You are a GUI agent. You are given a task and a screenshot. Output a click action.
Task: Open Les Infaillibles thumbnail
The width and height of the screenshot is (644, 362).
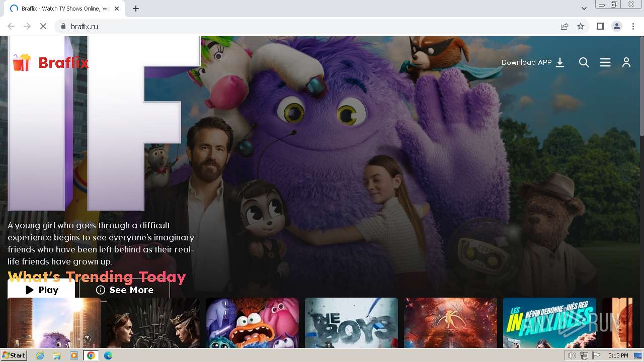pos(549,323)
